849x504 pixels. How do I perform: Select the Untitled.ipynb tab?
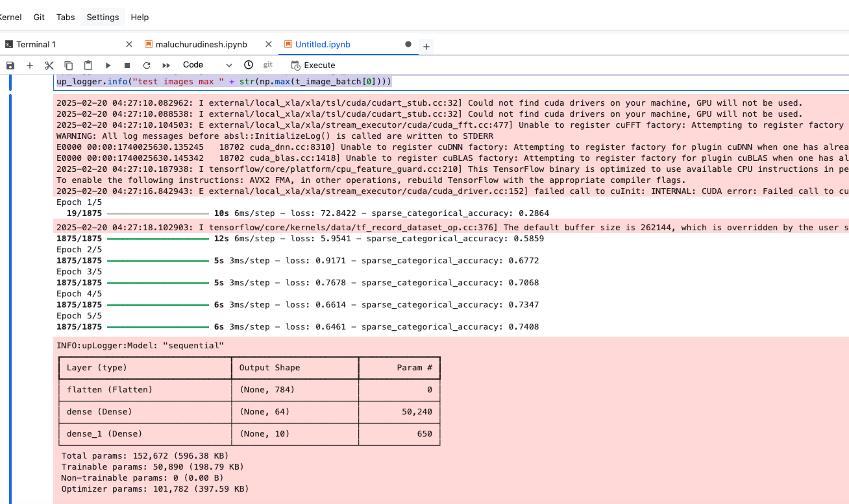click(323, 44)
